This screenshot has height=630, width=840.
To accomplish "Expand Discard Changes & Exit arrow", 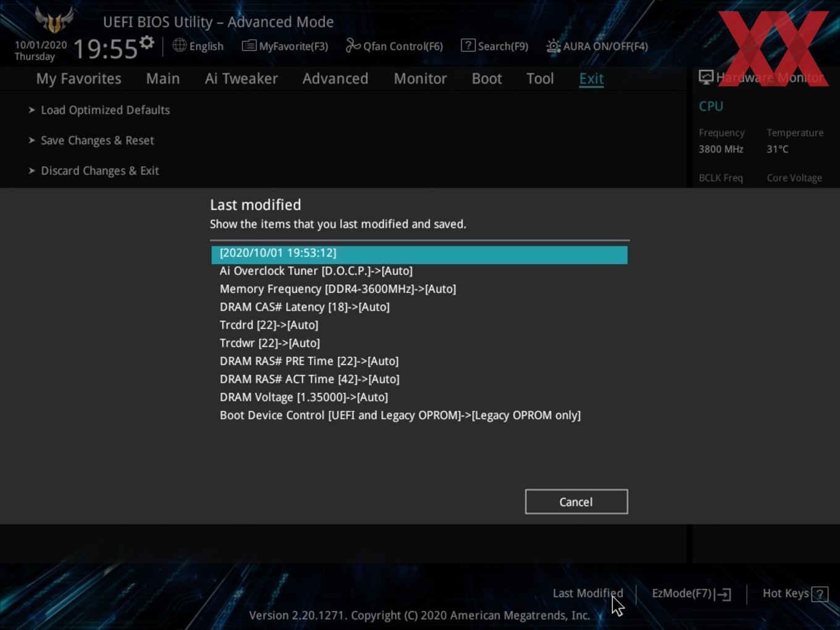I will 31,170.
